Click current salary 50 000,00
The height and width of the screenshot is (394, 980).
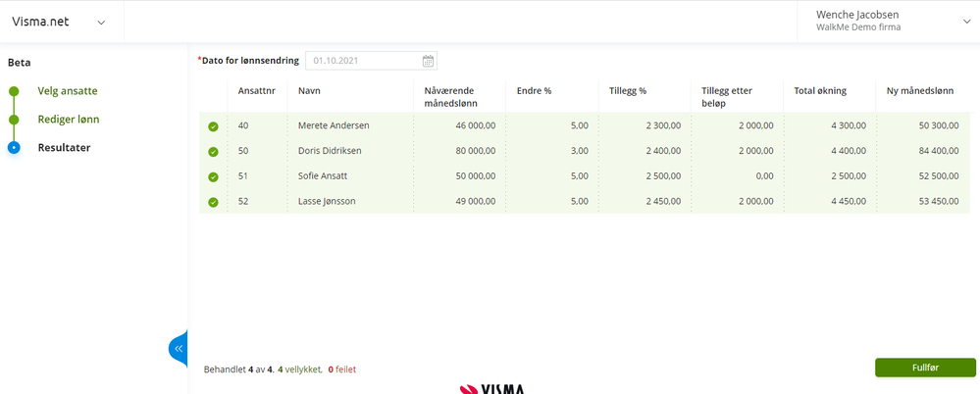(474, 176)
